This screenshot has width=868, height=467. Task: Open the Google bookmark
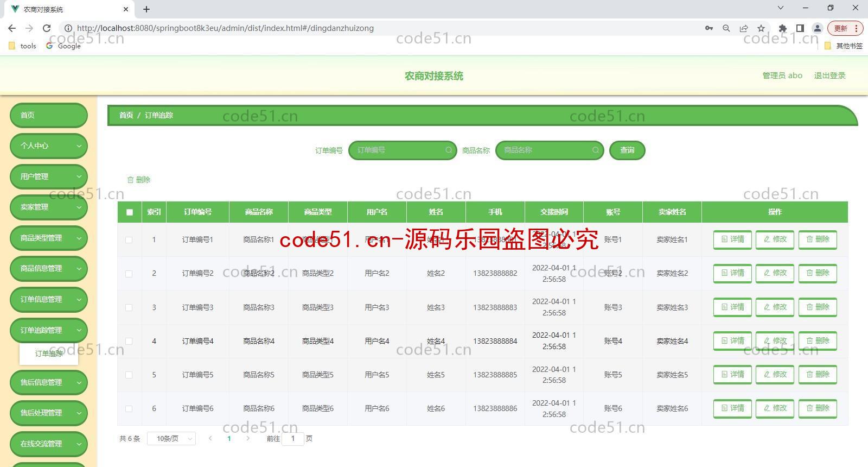[x=63, y=46]
